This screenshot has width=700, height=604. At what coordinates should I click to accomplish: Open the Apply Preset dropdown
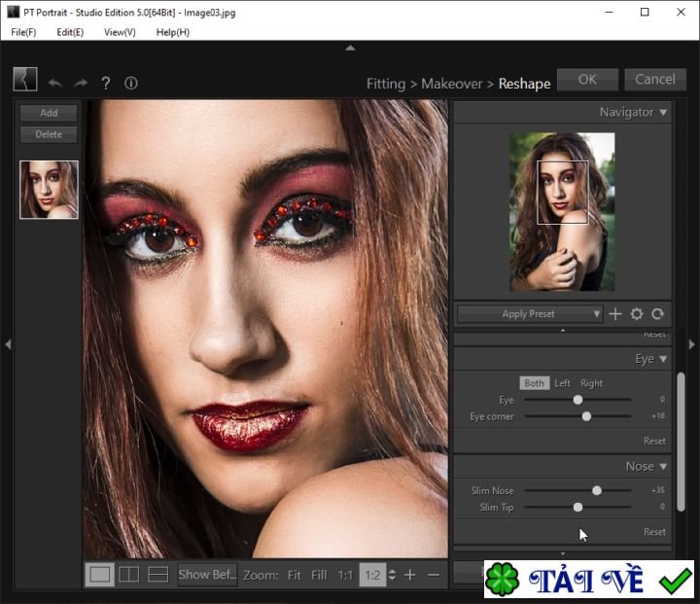point(531,314)
